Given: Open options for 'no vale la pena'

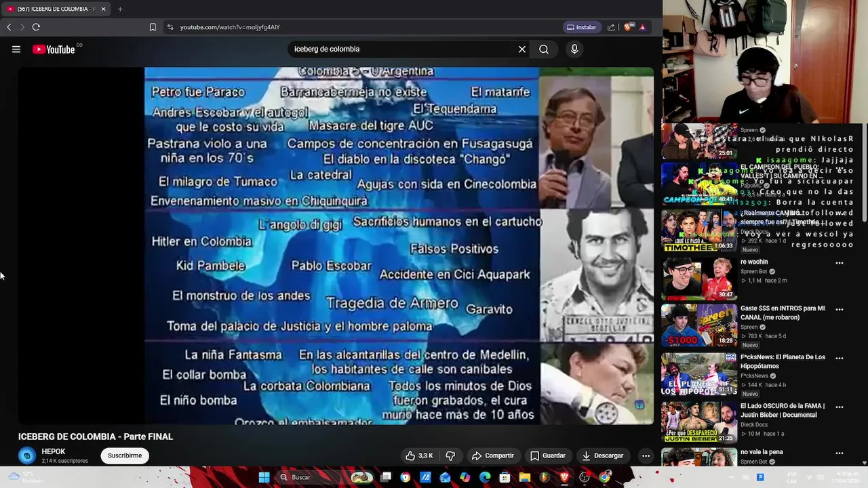Looking at the screenshot, I should point(840,453).
